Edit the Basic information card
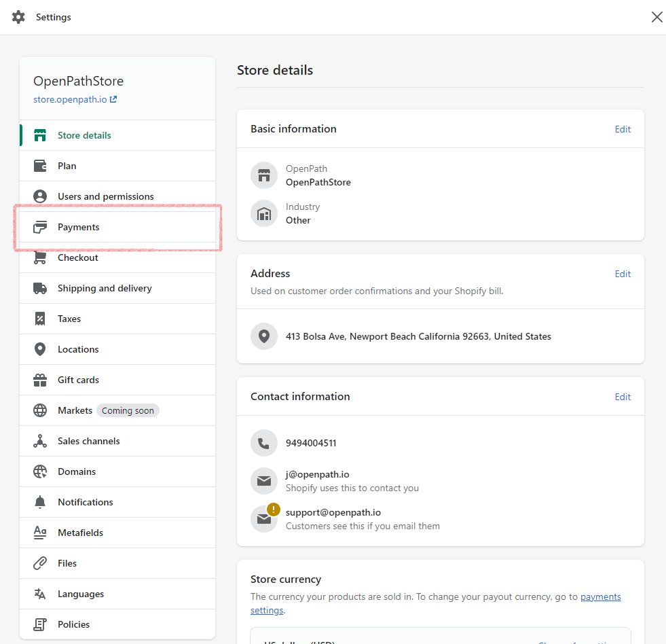This screenshot has width=666, height=644. [623, 129]
